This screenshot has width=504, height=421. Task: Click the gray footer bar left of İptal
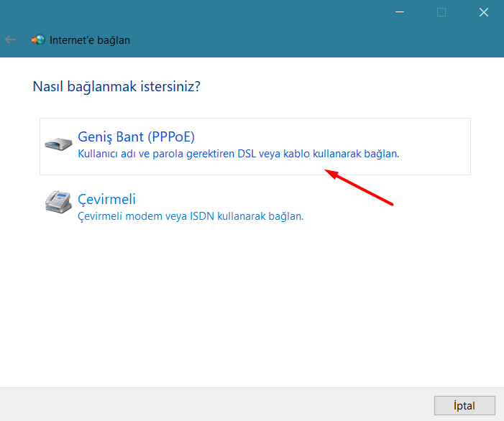(x=216, y=404)
